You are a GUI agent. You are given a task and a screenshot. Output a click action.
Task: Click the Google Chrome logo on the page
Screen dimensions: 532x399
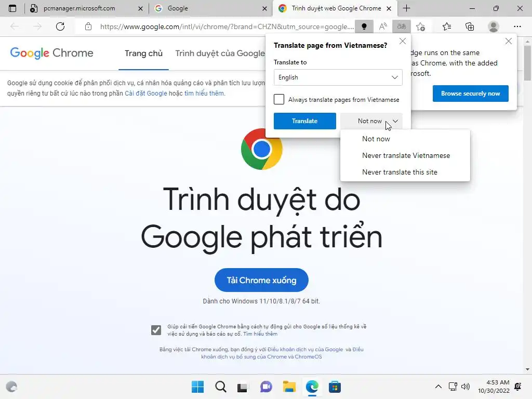click(x=51, y=53)
